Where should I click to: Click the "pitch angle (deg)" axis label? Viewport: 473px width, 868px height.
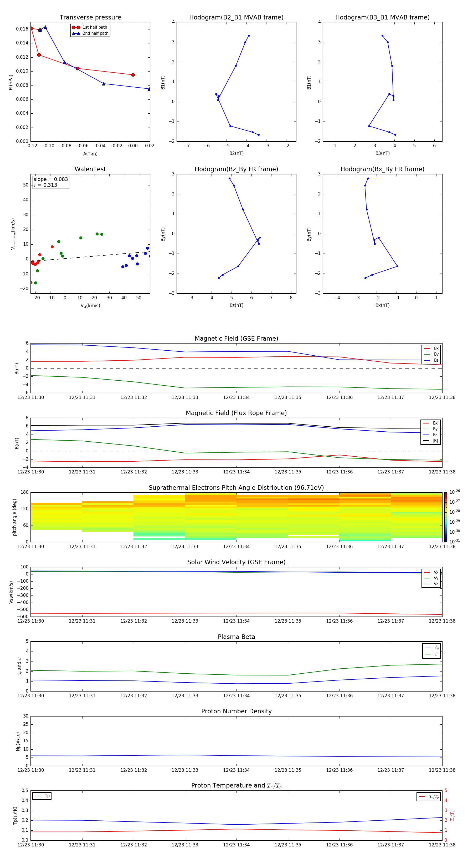(14, 517)
